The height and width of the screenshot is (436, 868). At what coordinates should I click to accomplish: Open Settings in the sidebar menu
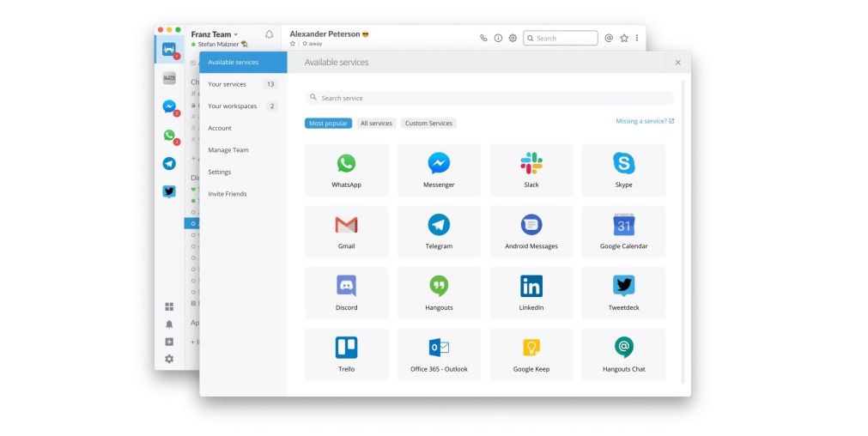(x=220, y=172)
